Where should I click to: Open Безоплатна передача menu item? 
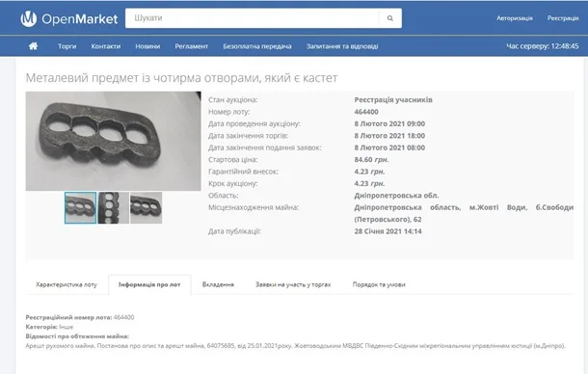pos(257,46)
